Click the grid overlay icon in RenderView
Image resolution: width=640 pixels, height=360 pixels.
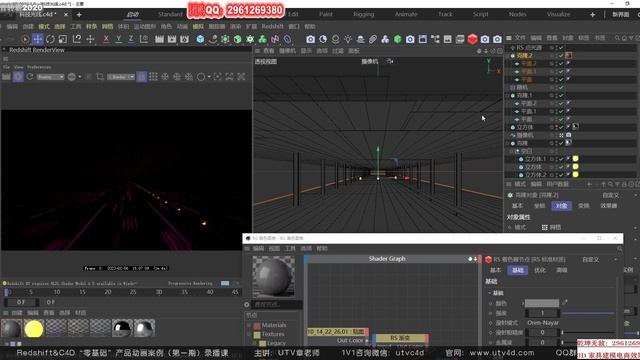pyautogui.click(x=153, y=77)
